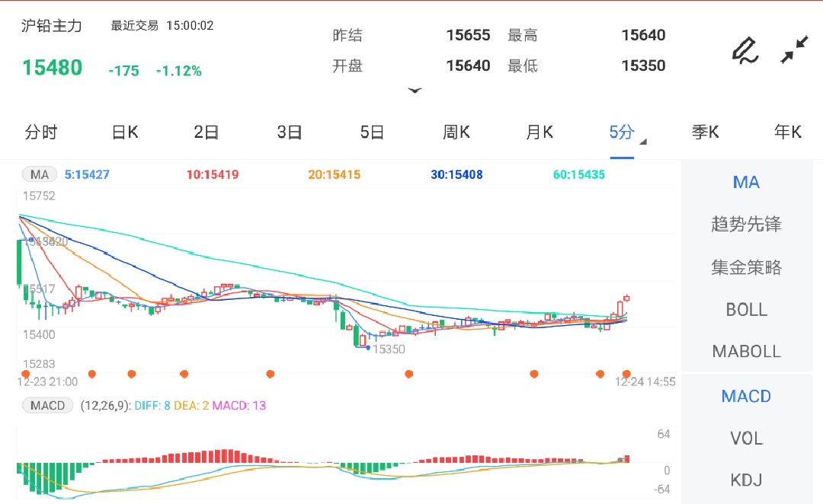Select VOL sub-indicator in sidebar

click(746, 439)
